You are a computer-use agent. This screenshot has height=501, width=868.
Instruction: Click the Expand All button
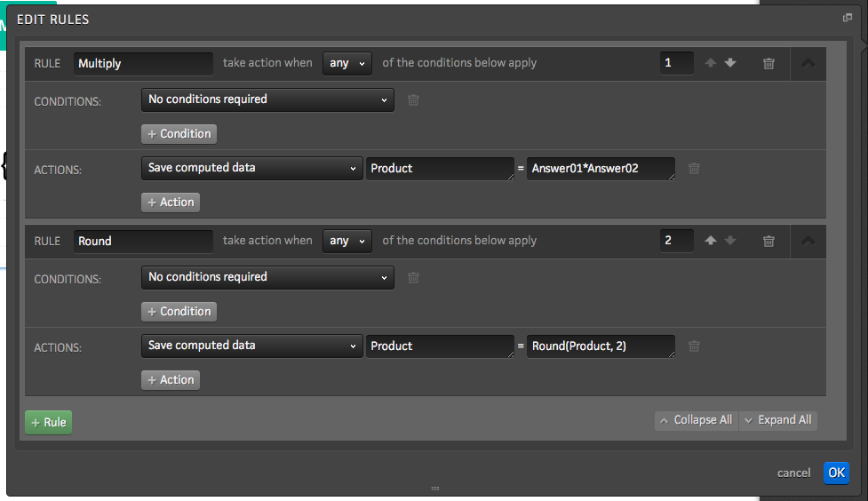click(778, 420)
